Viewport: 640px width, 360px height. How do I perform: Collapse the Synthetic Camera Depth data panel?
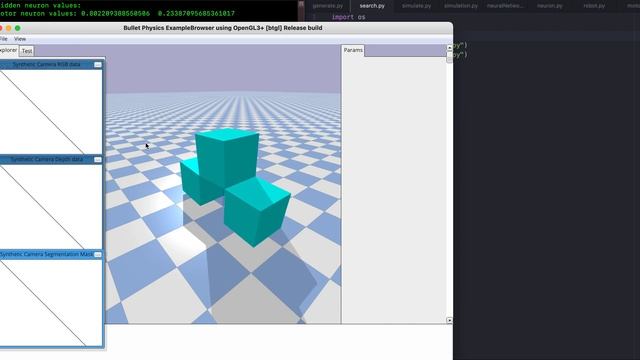coord(98,160)
